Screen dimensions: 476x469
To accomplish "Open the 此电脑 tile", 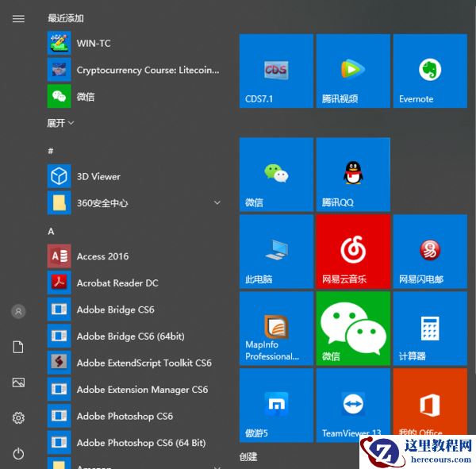I will click(x=276, y=252).
